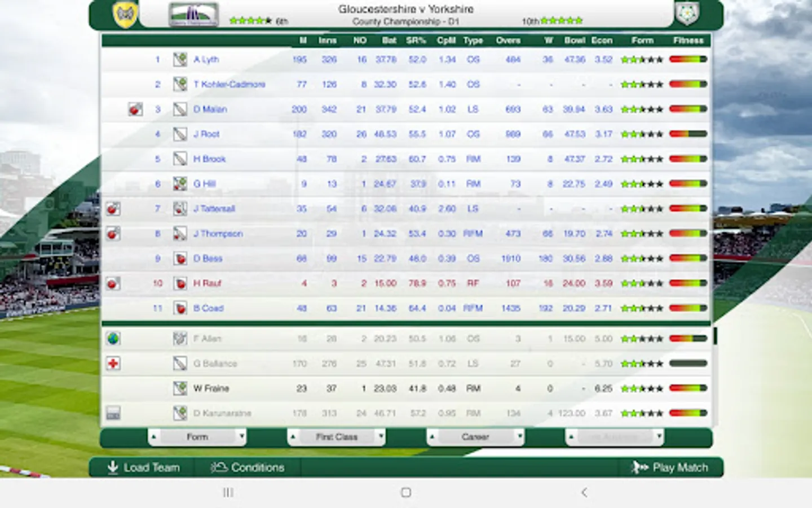Click the 'Gloucestershire v Yorkshire' match title
This screenshot has width=812, height=508.
[405, 9]
